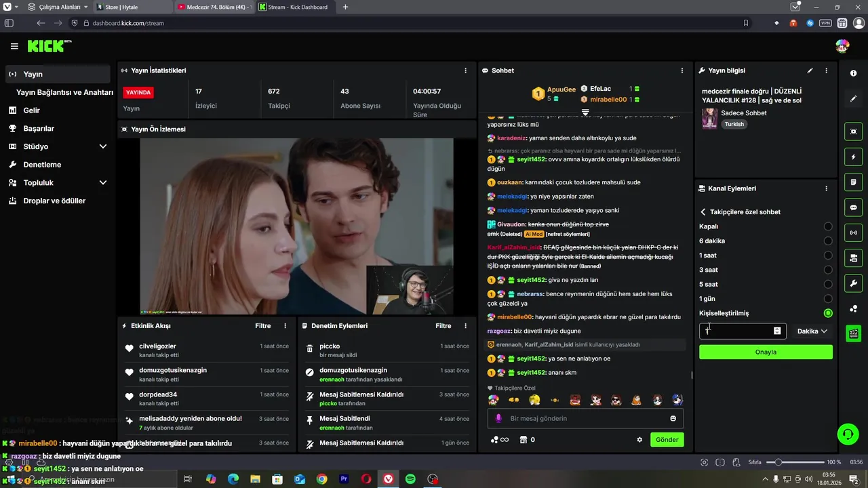
Task: Open the Dakika unit dropdown
Action: pos(812,331)
